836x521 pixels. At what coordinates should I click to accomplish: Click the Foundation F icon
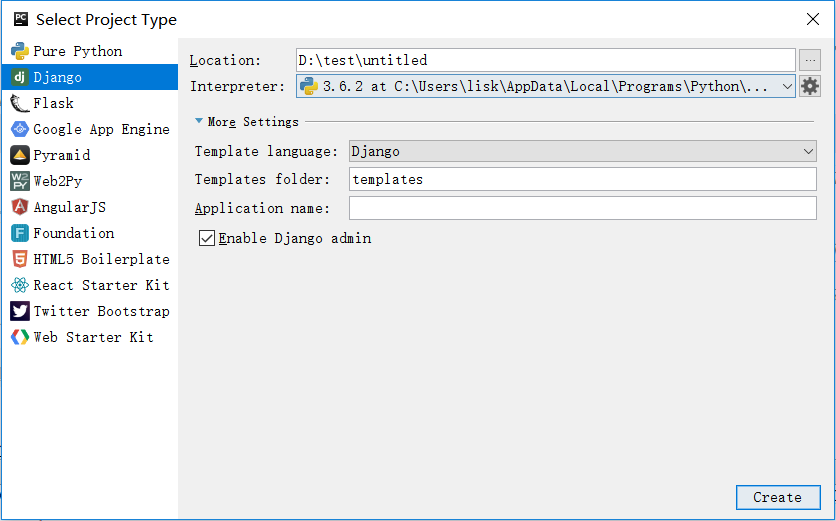pos(20,233)
